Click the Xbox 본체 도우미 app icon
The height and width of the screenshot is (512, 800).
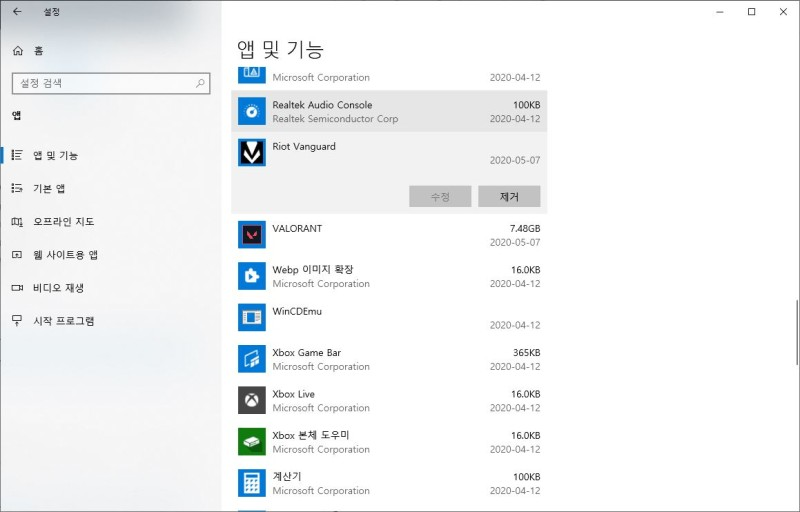[x=252, y=442]
